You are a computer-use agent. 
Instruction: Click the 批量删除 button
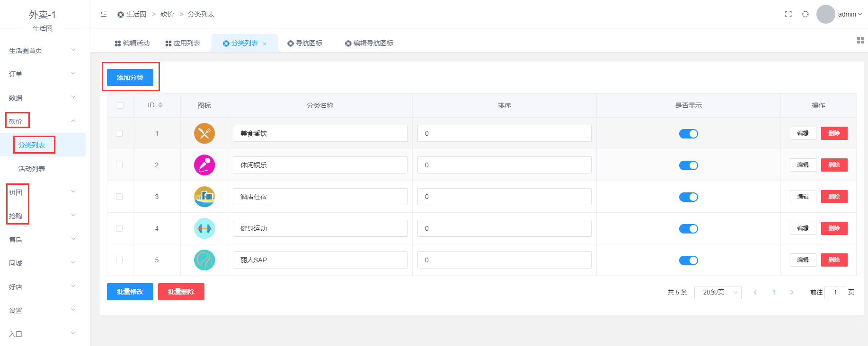point(181,292)
